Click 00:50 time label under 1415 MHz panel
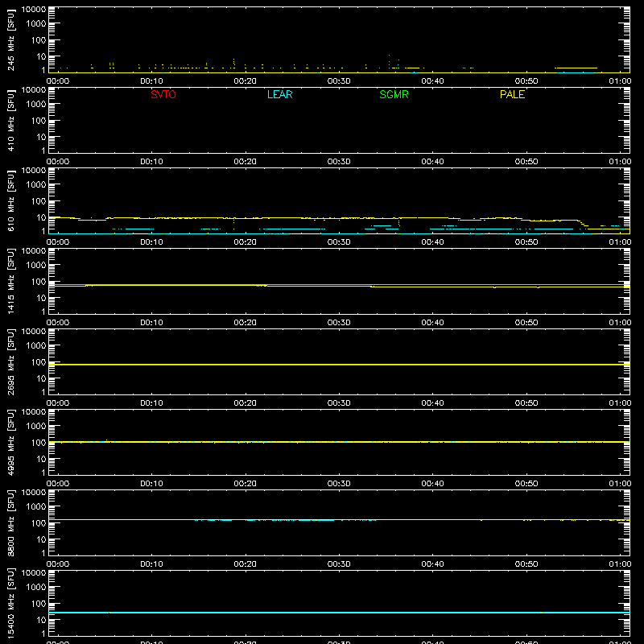The height and width of the screenshot is (644, 644). pos(526,323)
